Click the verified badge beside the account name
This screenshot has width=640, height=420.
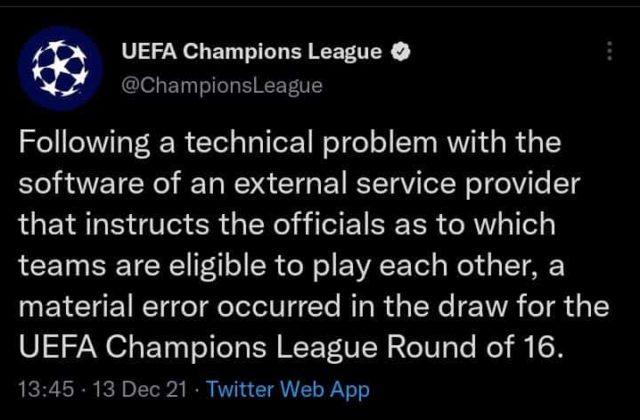point(400,52)
